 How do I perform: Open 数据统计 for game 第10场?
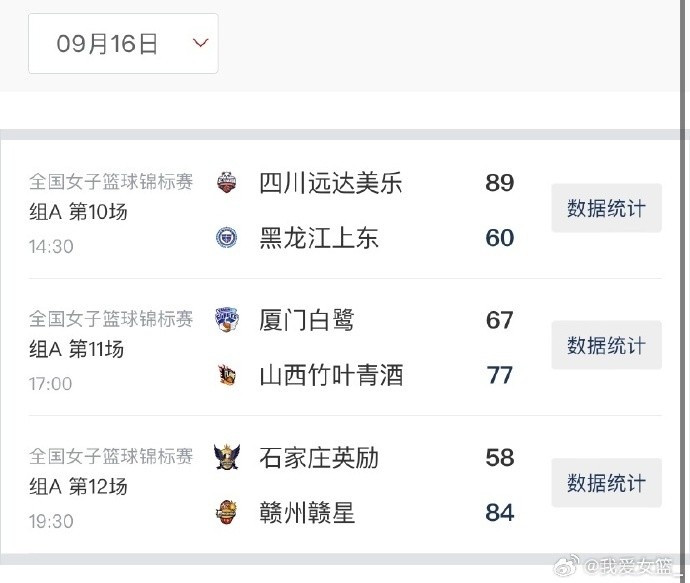coord(606,208)
